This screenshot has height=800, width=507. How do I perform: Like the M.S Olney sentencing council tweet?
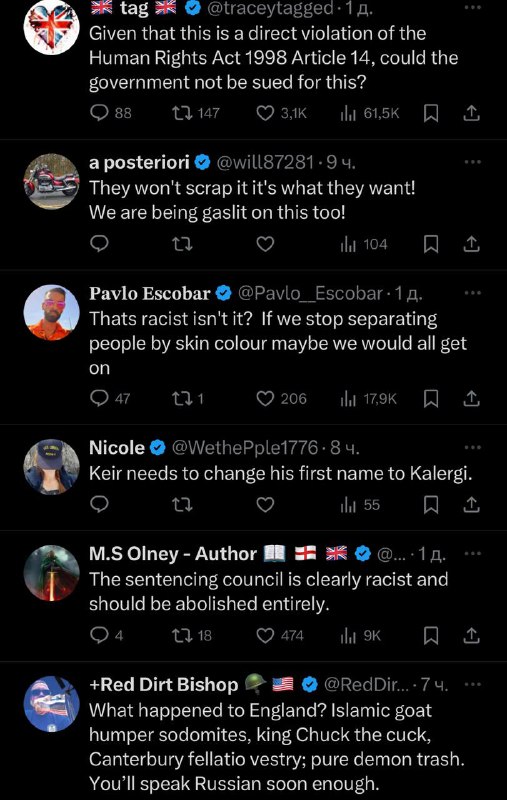(x=265, y=635)
